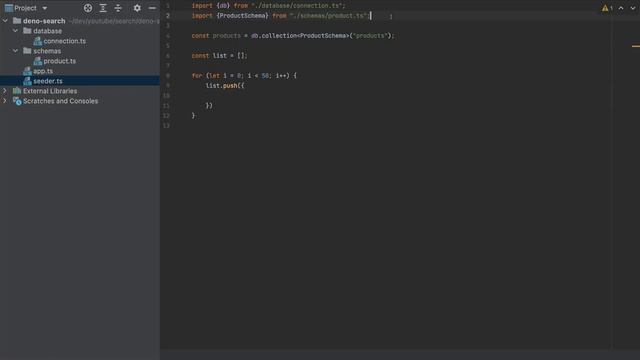The image size is (640, 360).
Task: Collapse the deno-search root folder
Action: (5, 20)
